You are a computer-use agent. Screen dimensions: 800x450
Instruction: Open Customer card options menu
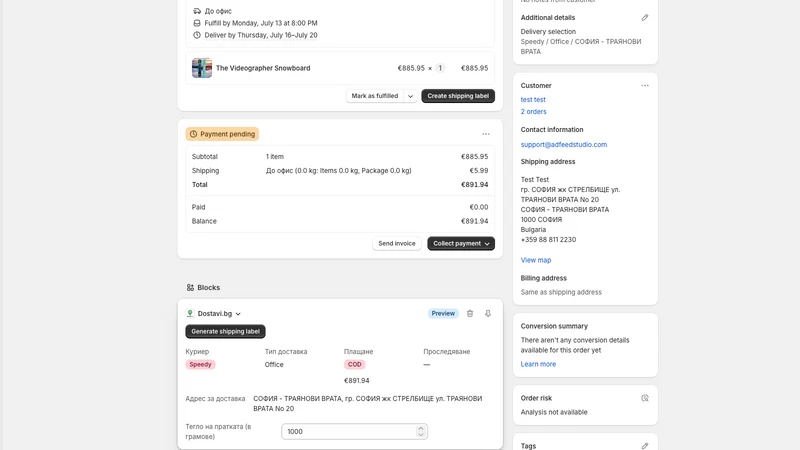pos(645,86)
